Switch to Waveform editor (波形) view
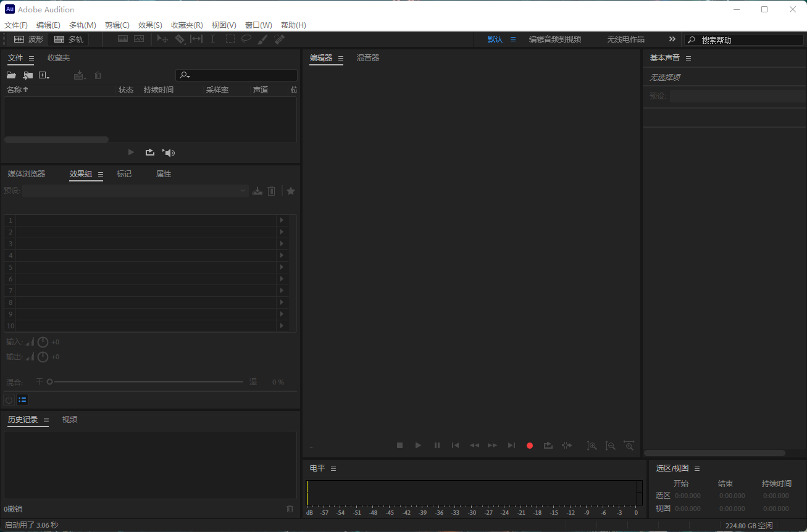Viewport: 807px width, 532px height. pyautogui.click(x=28, y=39)
